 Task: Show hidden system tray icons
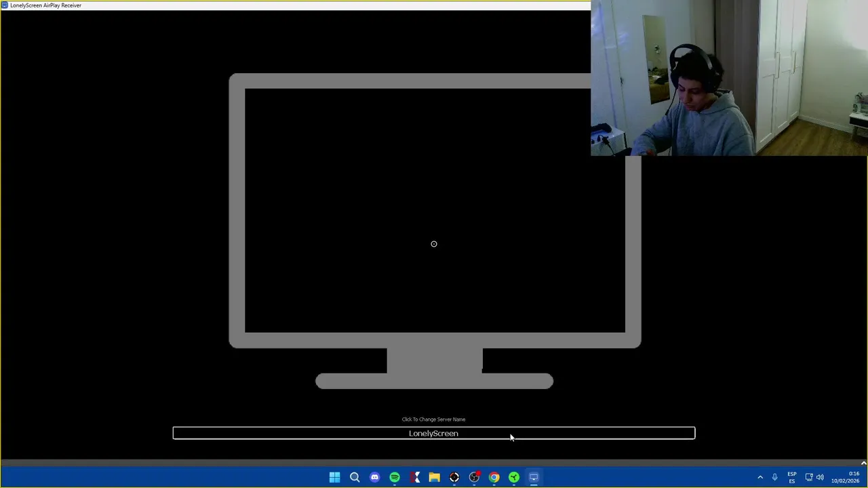[760, 477]
